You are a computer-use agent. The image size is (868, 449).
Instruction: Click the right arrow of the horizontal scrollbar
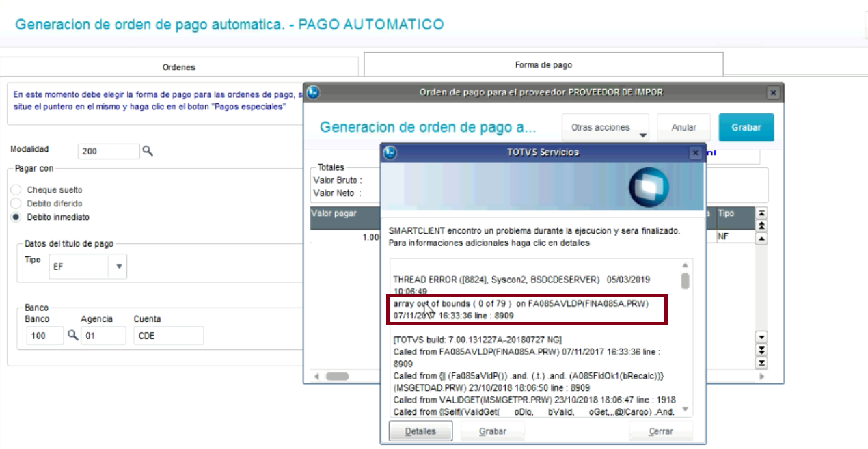(762, 377)
